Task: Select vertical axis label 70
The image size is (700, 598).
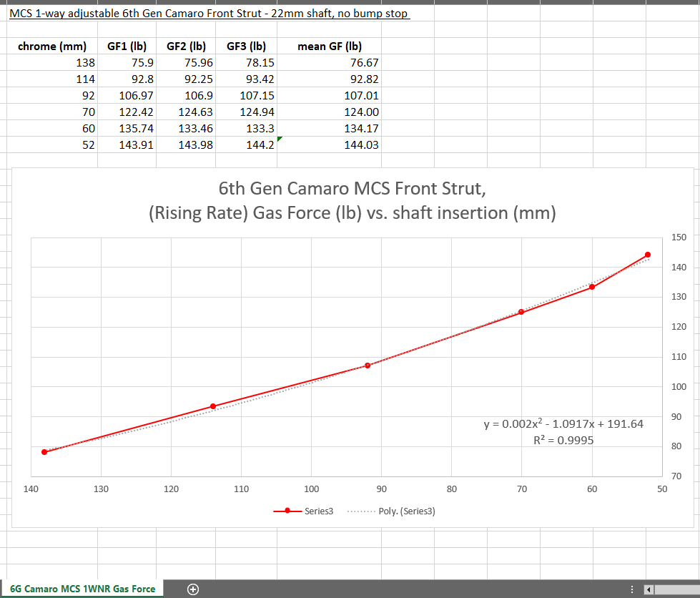Action: coord(676,476)
